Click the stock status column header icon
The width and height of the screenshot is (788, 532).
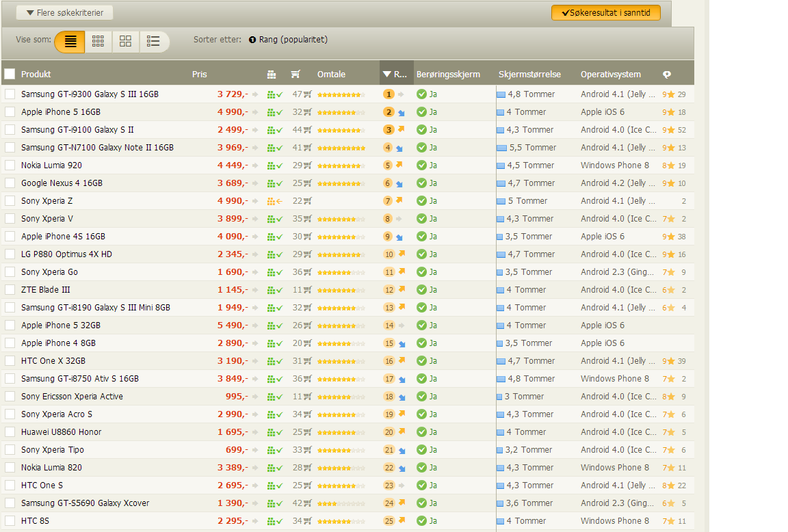tap(272, 75)
